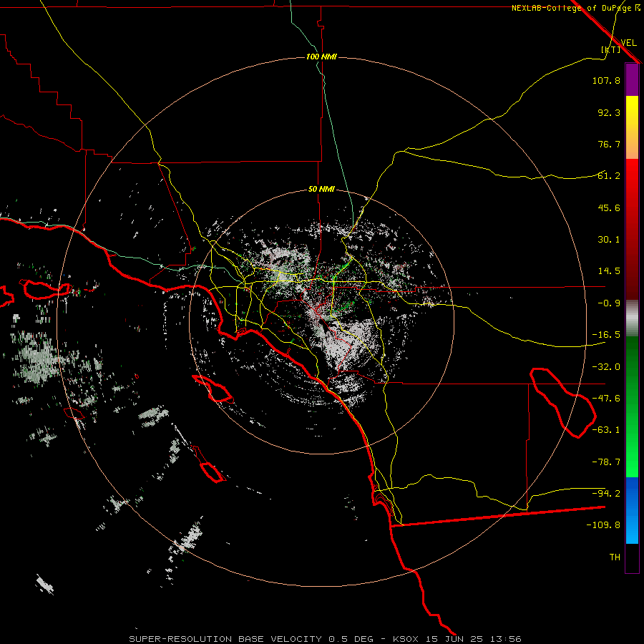Click the -16.5 velocity legend value
644x644 pixels.
[606, 335]
